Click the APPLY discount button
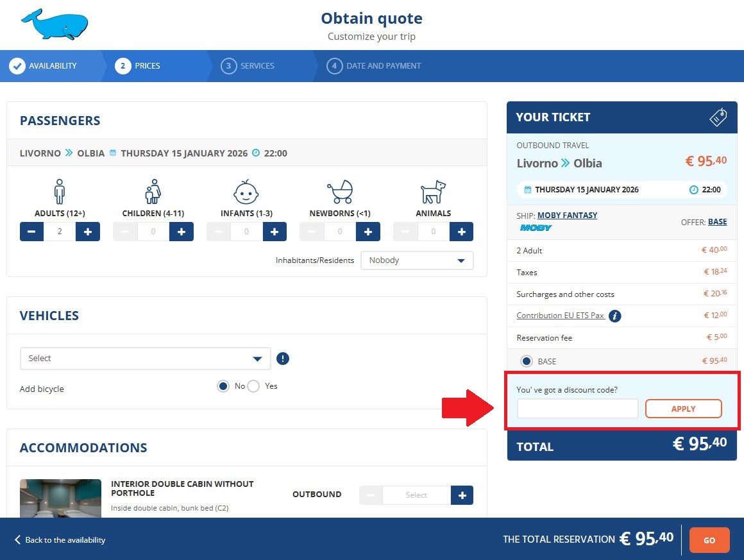The width and height of the screenshot is (744, 560). [683, 409]
